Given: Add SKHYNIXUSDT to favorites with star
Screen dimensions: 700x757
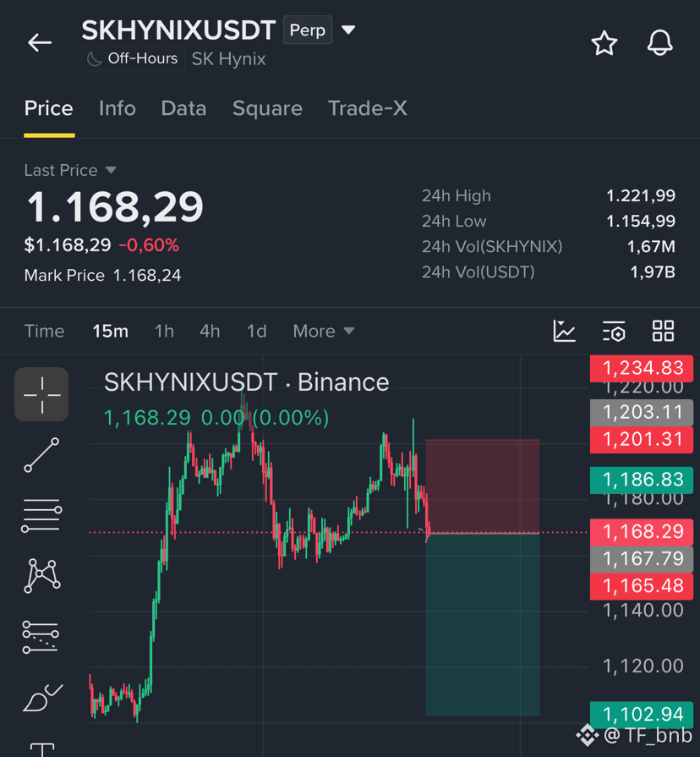Looking at the screenshot, I should (x=604, y=43).
